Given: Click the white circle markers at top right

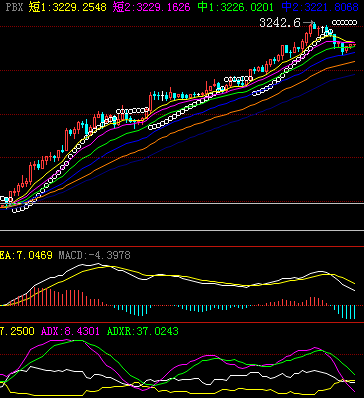Looking at the screenshot, I should 344,23.
